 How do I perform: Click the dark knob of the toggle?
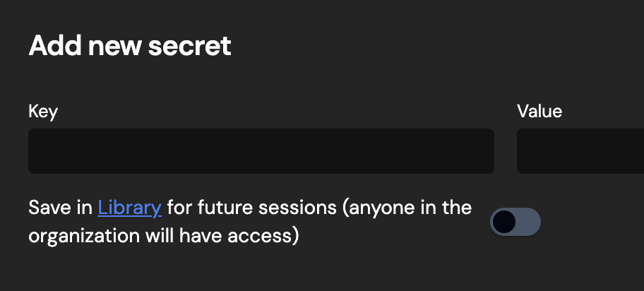(504, 222)
